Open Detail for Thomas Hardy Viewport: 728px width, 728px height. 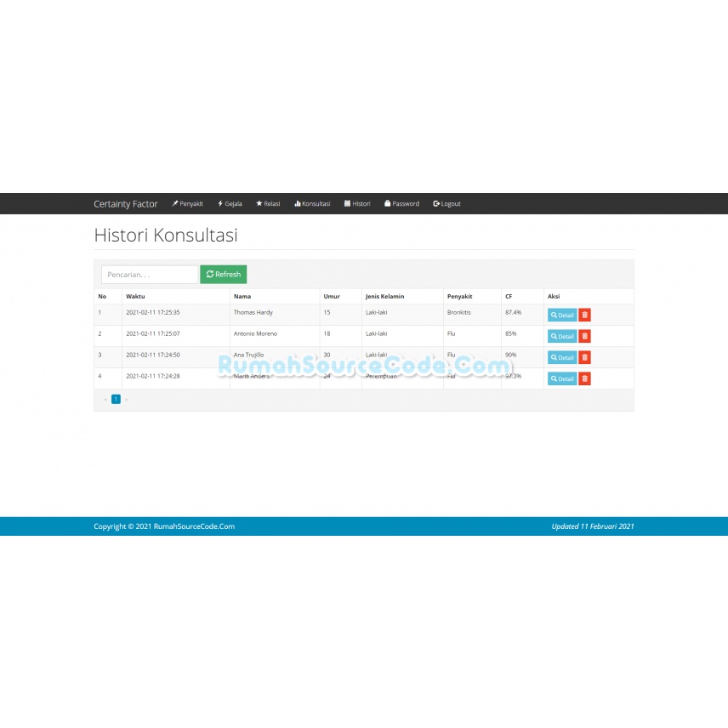[562, 315]
